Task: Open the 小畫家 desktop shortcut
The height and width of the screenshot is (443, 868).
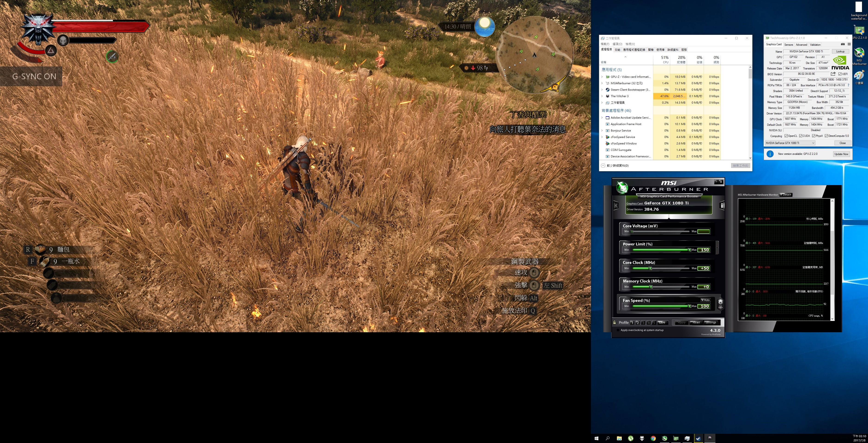Action: click(x=859, y=77)
